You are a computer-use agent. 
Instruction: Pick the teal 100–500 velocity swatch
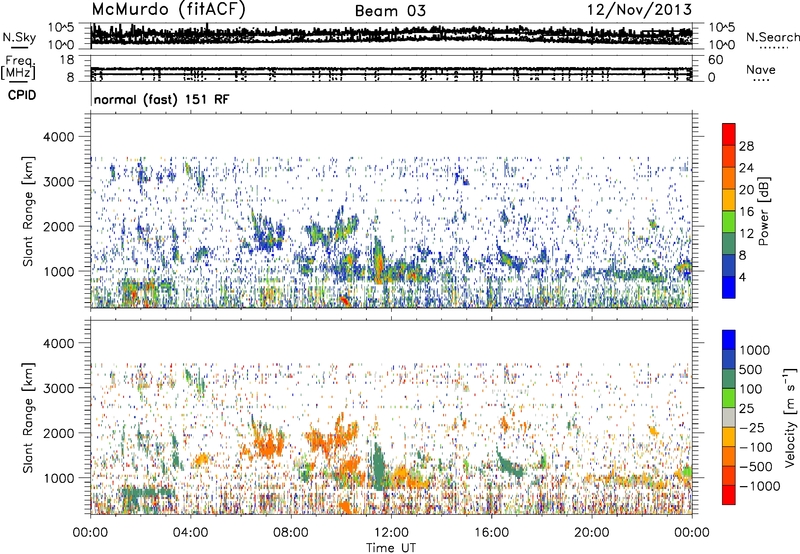pos(729,379)
